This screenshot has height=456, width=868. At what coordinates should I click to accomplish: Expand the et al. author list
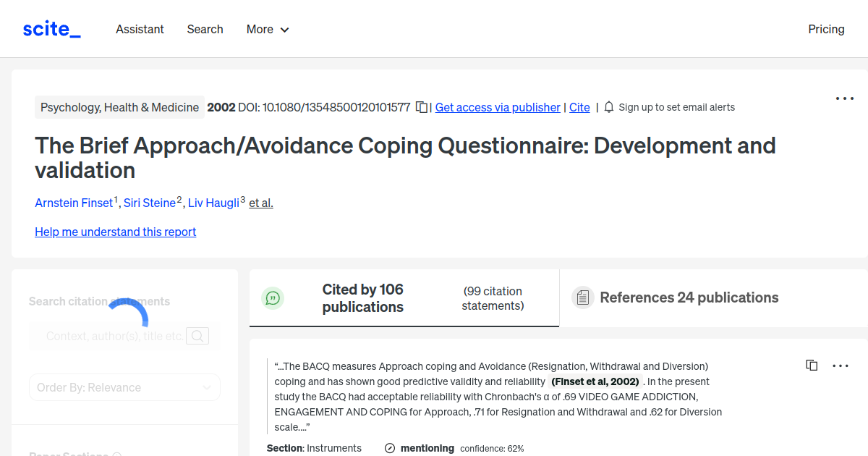click(260, 203)
